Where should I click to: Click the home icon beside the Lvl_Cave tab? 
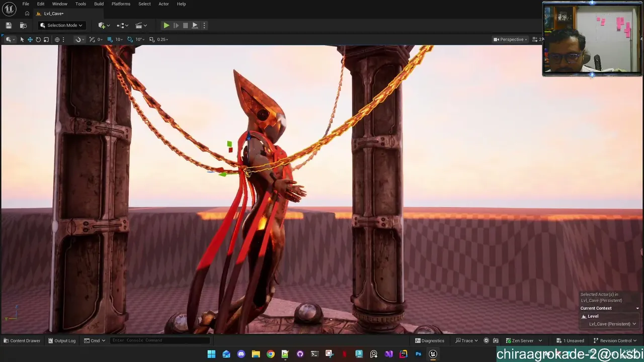click(27, 14)
